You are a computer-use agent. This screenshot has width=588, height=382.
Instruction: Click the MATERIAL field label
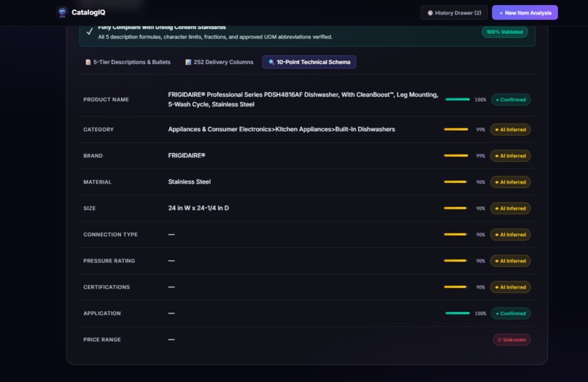pyautogui.click(x=98, y=182)
